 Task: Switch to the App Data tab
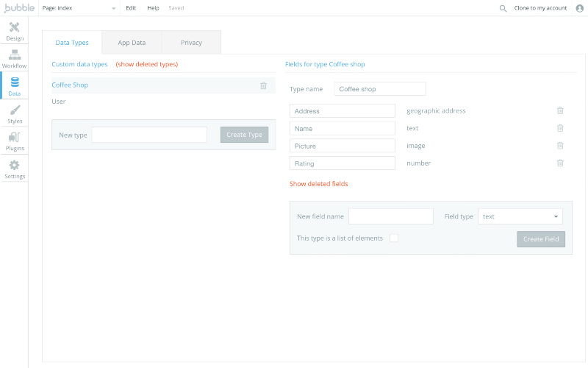[x=132, y=43]
